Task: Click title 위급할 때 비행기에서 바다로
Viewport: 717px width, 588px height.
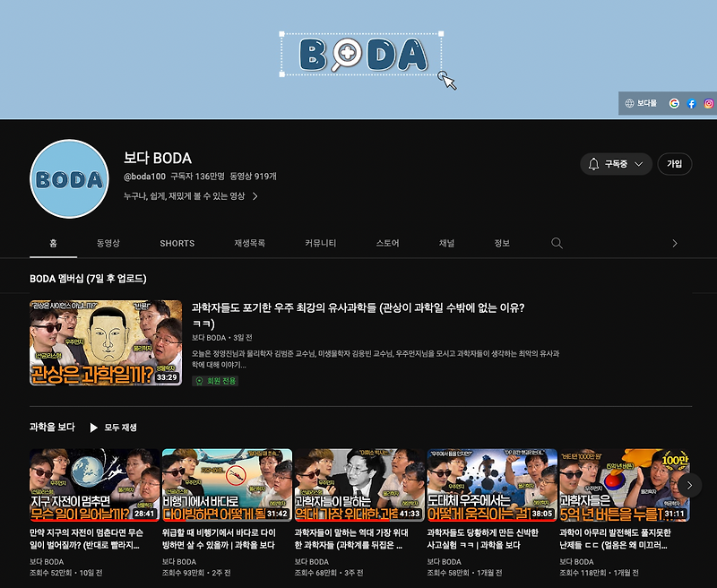Action: [x=219, y=539]
